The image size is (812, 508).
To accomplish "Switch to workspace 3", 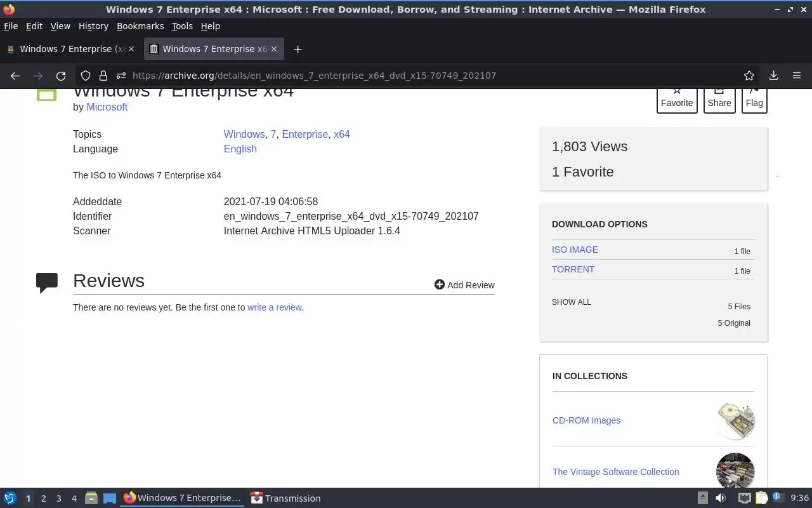I will [58, 498].
